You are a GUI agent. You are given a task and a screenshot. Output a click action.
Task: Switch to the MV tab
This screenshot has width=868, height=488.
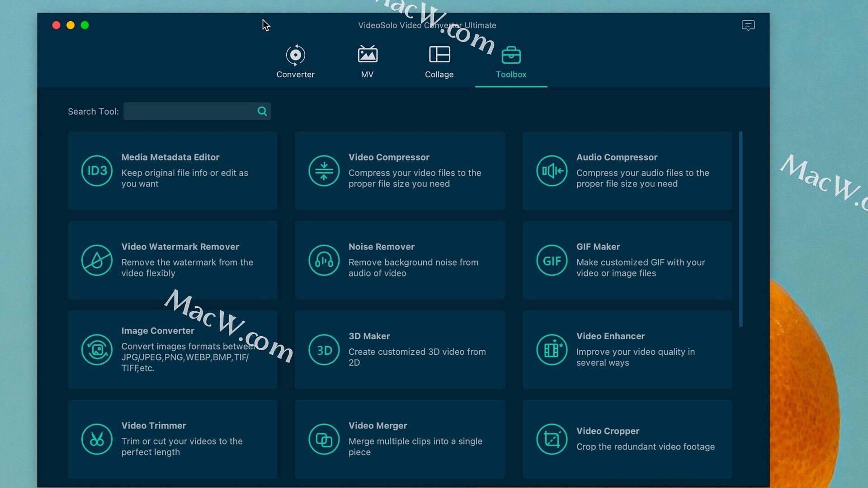pyautogui.click(x=367, y=62)
